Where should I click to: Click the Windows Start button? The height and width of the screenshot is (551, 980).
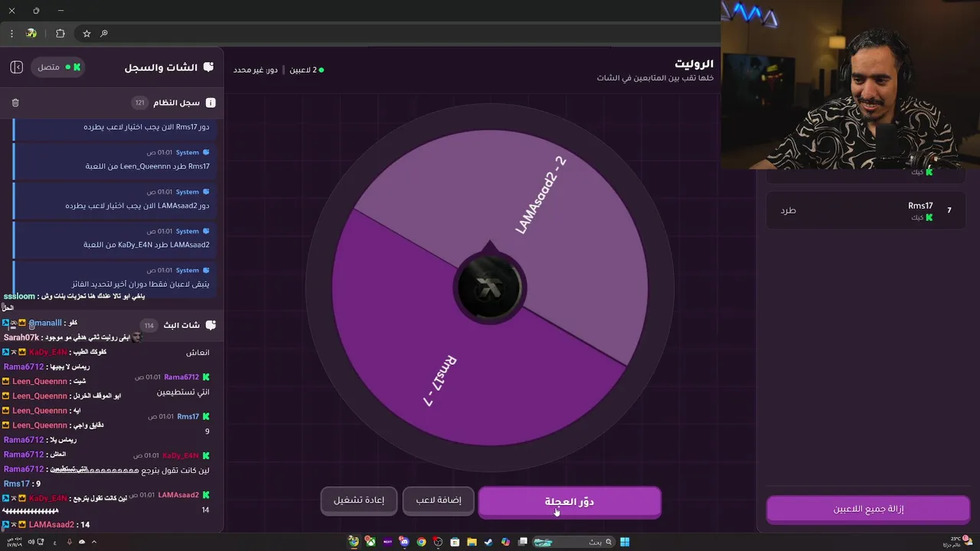click(625, 542)
